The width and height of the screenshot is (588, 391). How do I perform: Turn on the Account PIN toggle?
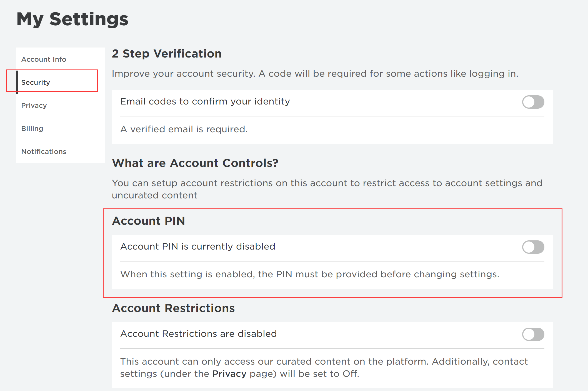pos(533,247)
